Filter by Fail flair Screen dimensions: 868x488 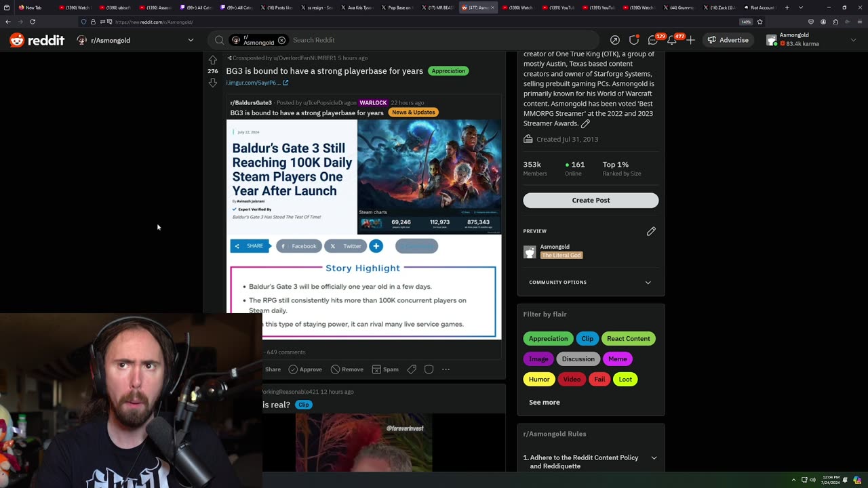(599, 380)
